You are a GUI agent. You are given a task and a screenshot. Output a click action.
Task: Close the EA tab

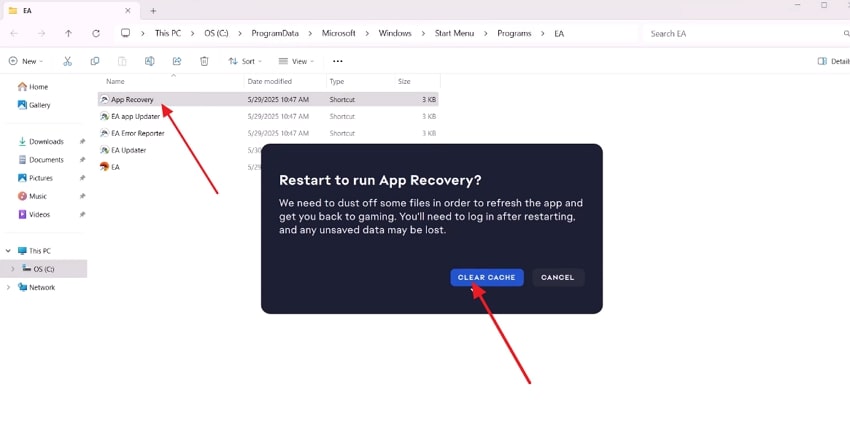pos(128,10)
